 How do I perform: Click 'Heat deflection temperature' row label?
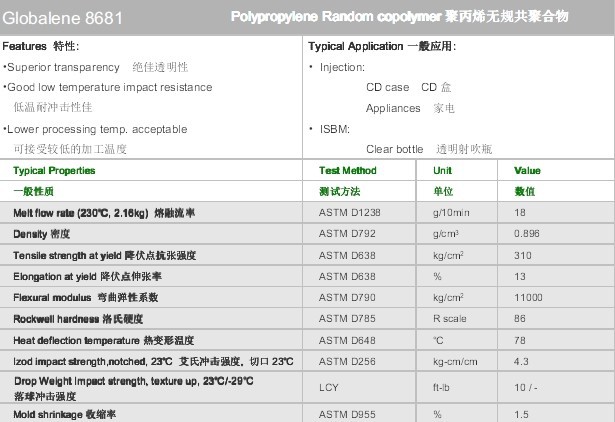[104, 340]
